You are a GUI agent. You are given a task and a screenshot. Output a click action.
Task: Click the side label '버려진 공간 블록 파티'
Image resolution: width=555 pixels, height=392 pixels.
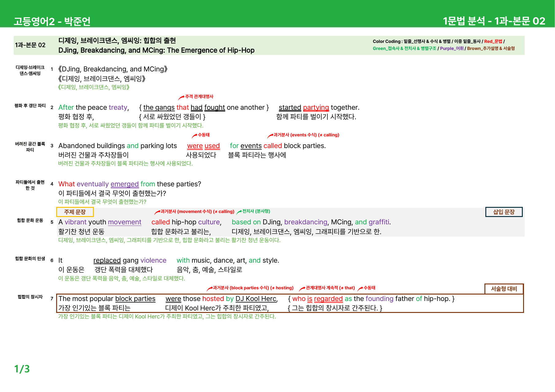(30, 147)
